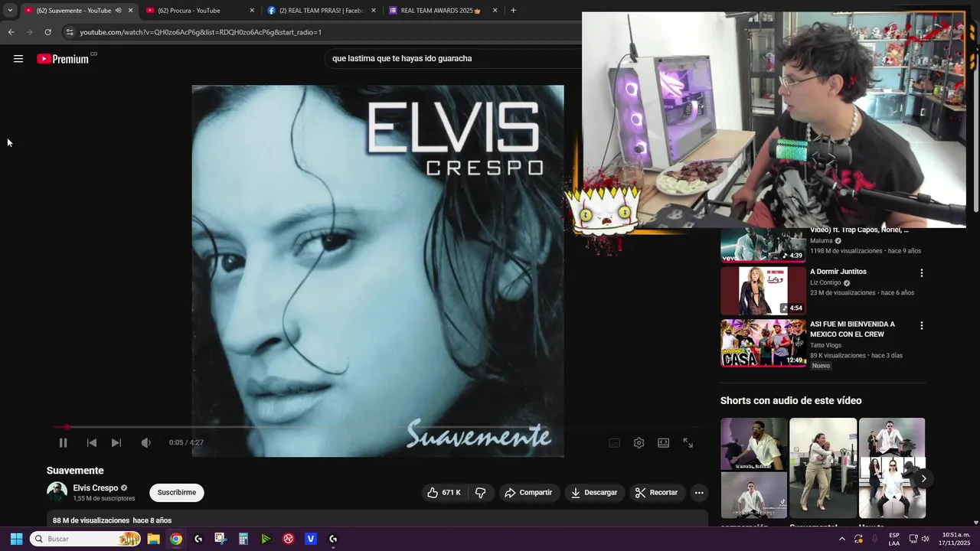Subscribe with the Suscribirme button
This screenshot has height=551, width=980.
click(x=177, y=493)
